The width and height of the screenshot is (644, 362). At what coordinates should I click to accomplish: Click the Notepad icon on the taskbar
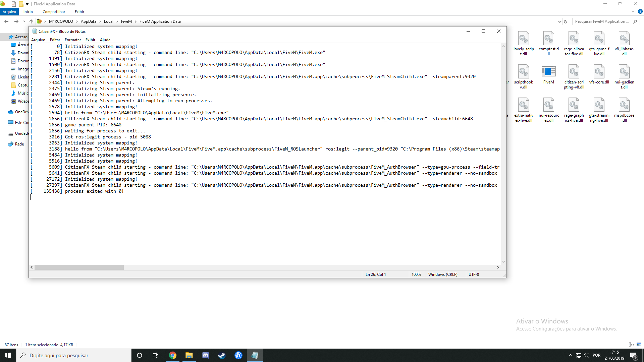click(255, 355)
